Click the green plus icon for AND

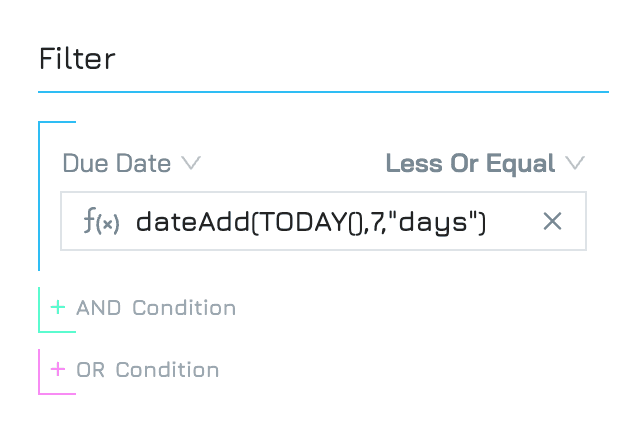coord(58,307)
